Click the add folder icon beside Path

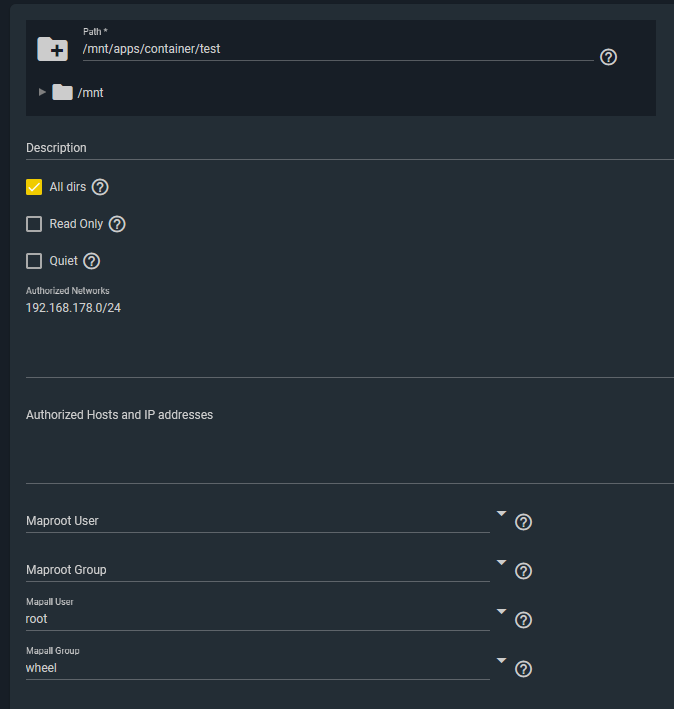pos(52,49)
